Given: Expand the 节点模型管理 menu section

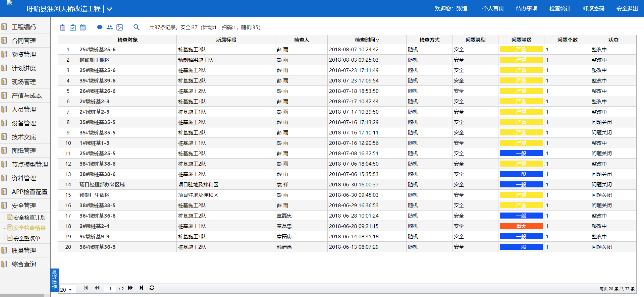Looking at the screenshot, I should [25, 164].
